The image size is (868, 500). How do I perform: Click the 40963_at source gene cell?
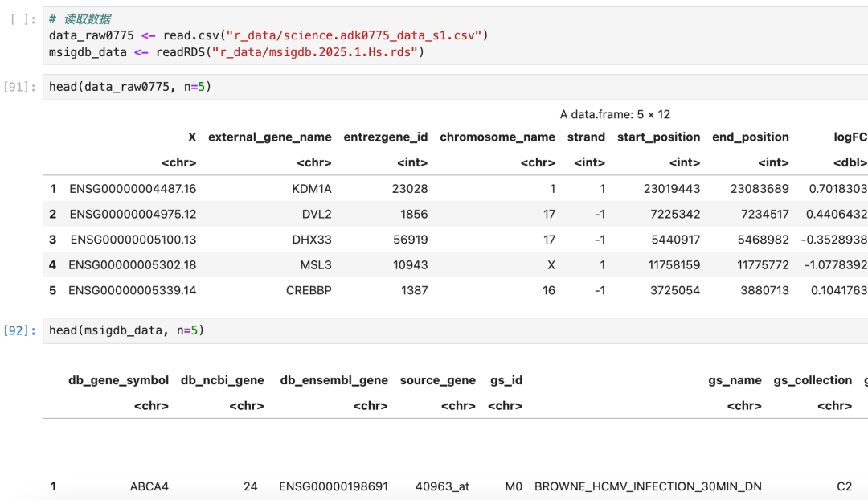442,486
